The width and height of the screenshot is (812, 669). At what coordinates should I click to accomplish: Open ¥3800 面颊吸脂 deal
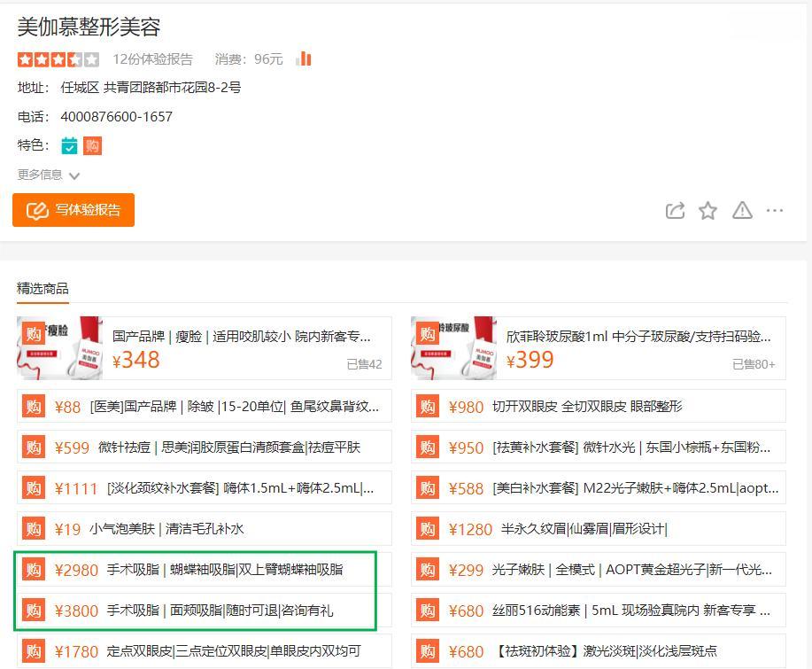click(220, 611)
